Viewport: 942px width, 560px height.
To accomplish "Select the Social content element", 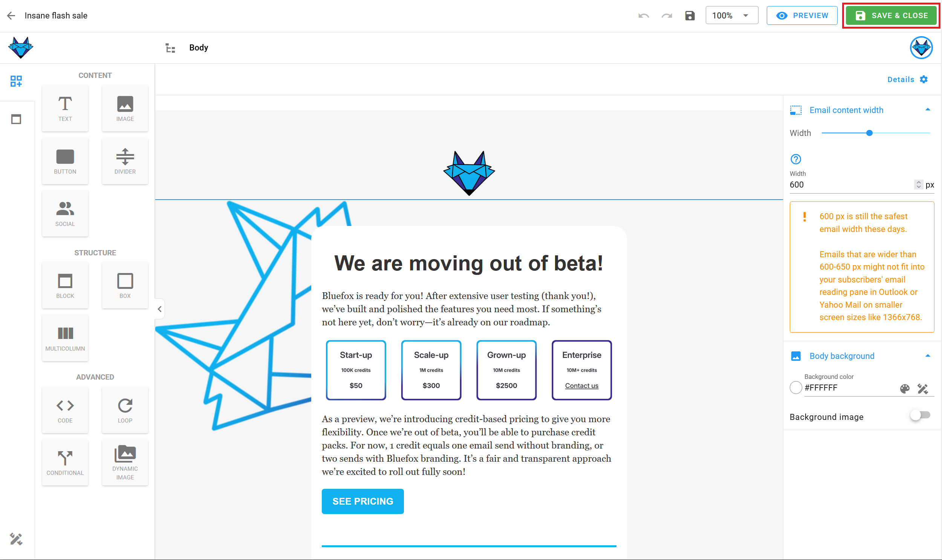I will click(x=65, y=214).
